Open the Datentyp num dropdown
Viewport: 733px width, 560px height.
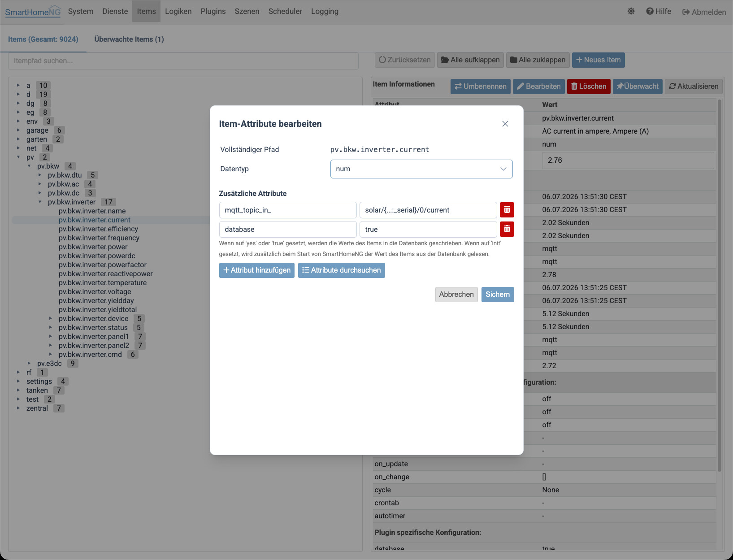coord(421,169)
